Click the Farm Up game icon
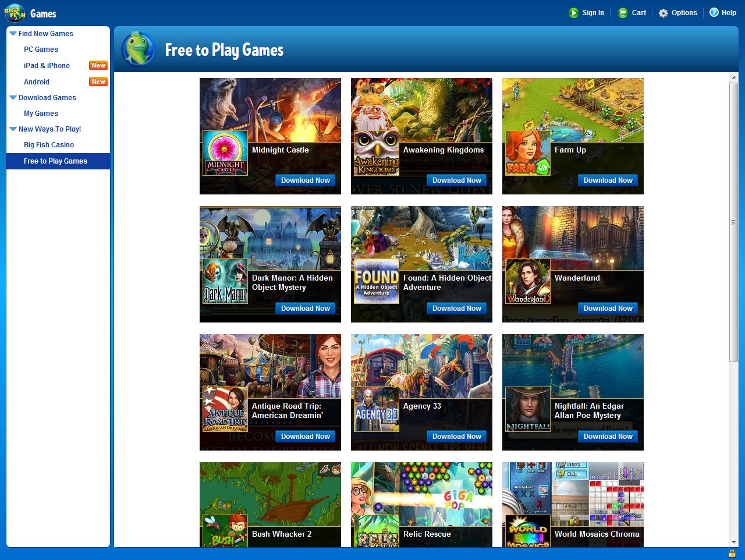Screen dimensions: 745x560 [x=528, y=153]
